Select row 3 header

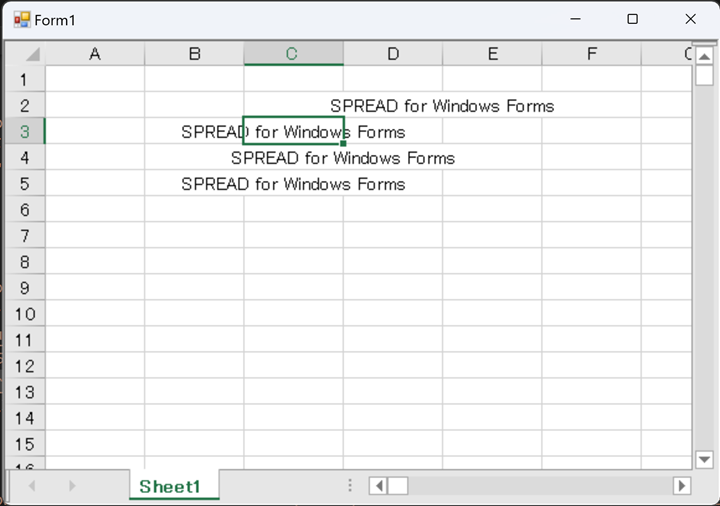(x=25, y=132)
